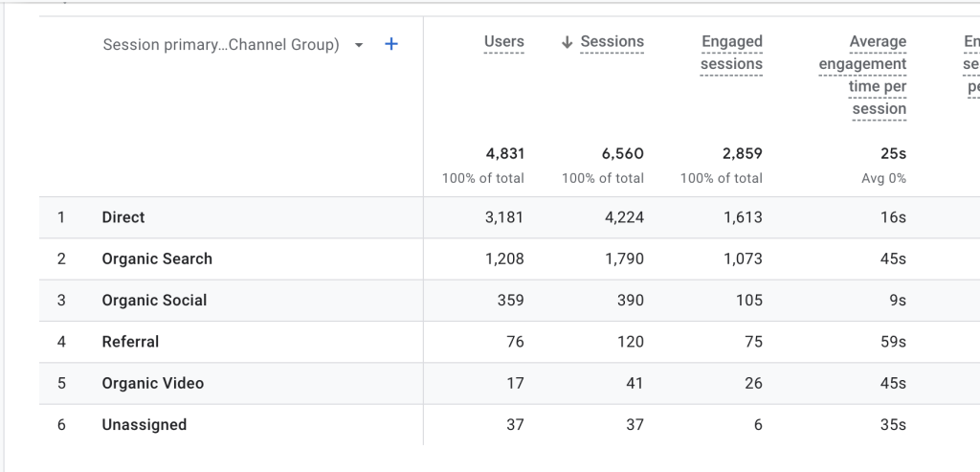Click the Sessions sort arrow icon
Screen dimensions: 980x472
pyautogui.click(x=568, y=42)
